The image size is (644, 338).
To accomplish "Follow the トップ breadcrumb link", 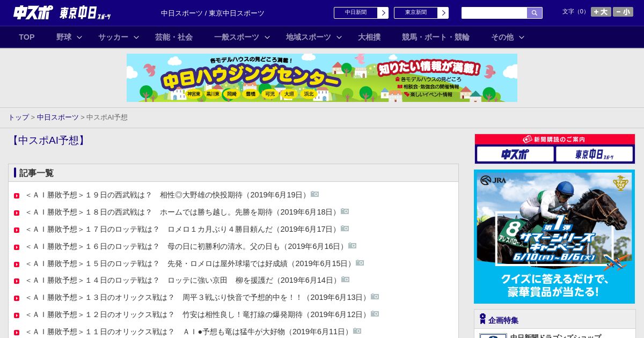I will click(x=18, y=117).
